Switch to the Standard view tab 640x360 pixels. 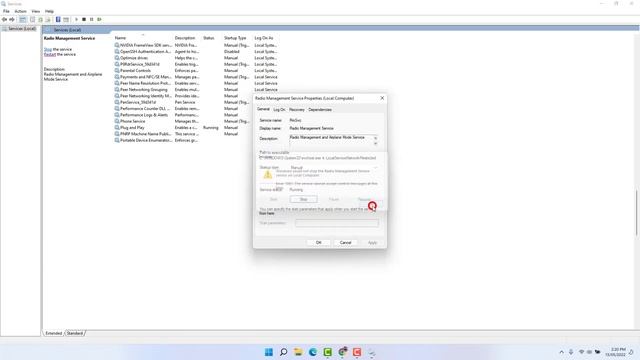(x=75, y=333)
